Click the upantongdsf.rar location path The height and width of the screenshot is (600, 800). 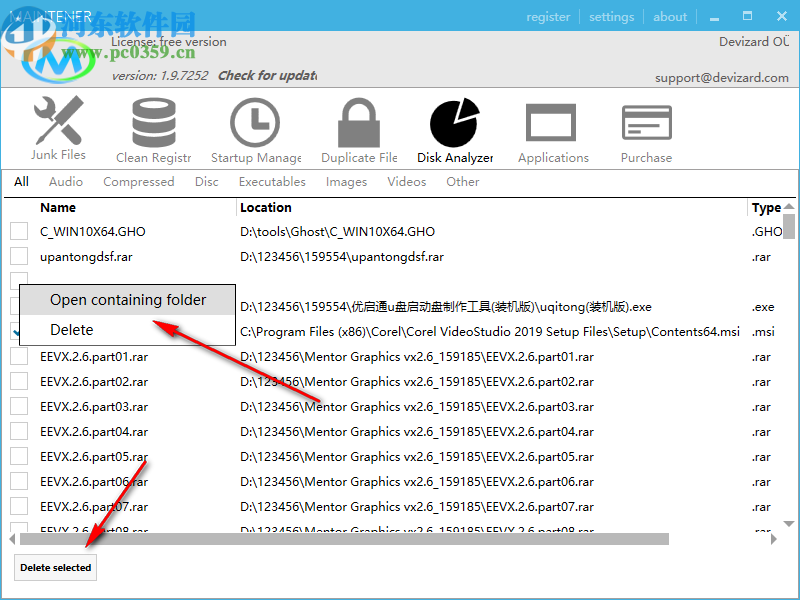coord(342,257)
